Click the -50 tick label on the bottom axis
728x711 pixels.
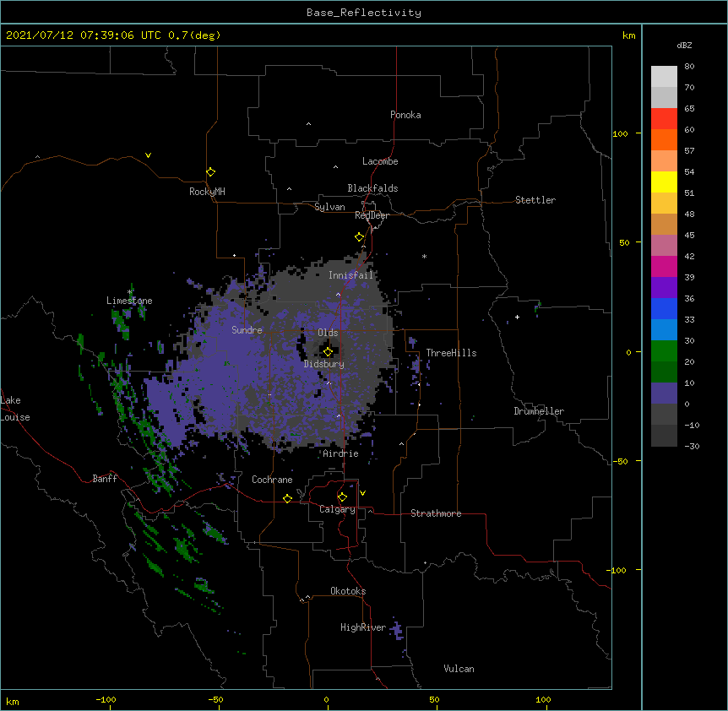tap(215, 699)
